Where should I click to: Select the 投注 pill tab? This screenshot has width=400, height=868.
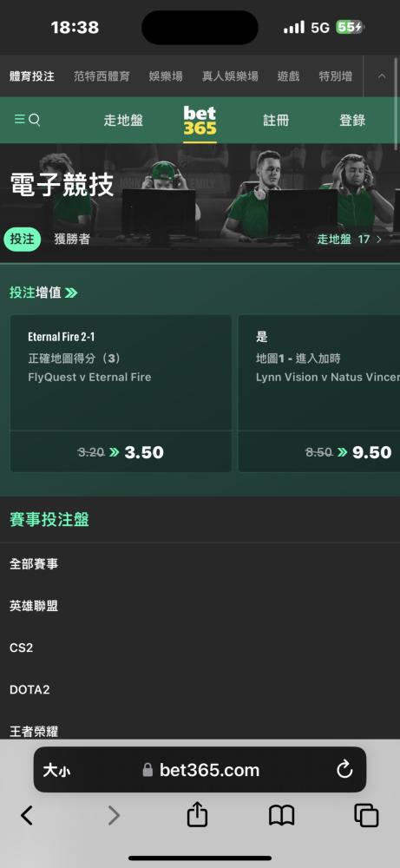coord(23,240)
